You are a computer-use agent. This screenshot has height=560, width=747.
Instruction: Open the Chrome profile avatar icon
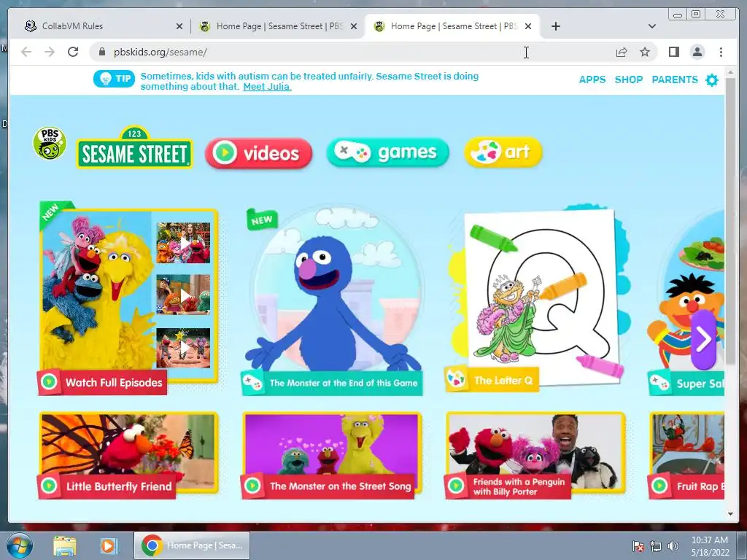[x=697, y=52]
